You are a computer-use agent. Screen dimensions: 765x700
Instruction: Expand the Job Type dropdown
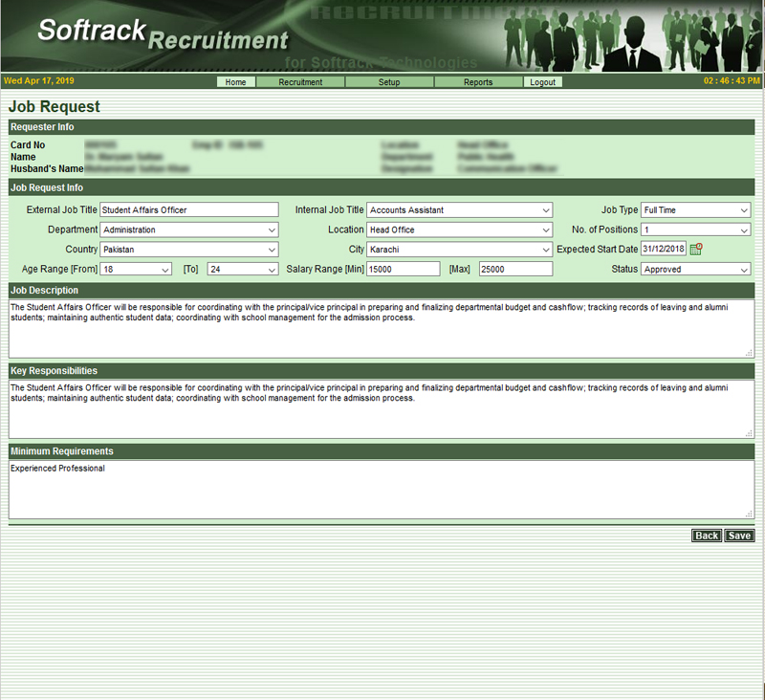tap(695, 210)
